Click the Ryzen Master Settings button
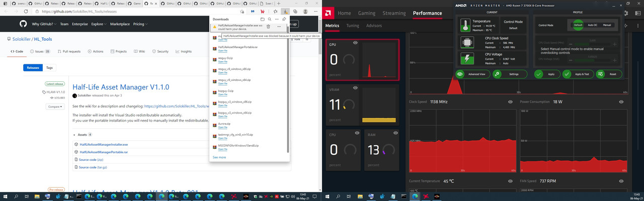Image resolution: width=644 pixels, height=201 pixels. (x=510, y=74)
